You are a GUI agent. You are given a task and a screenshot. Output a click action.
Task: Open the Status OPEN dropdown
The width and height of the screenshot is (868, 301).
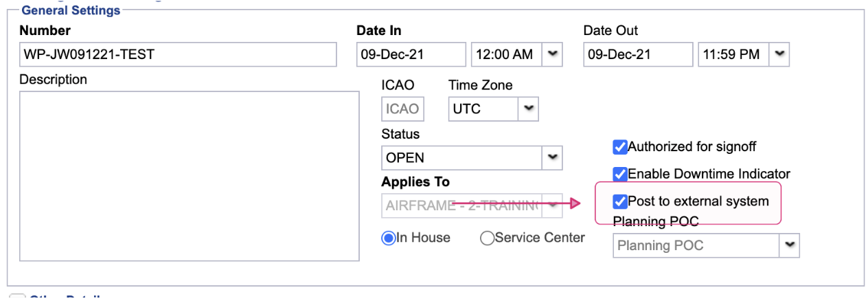point(552,157)
